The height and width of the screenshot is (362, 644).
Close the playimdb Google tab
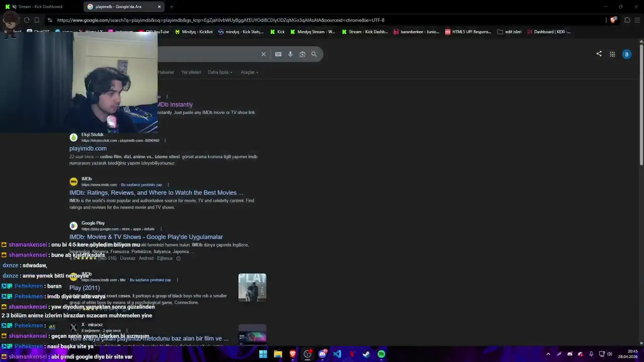[159, 7]
